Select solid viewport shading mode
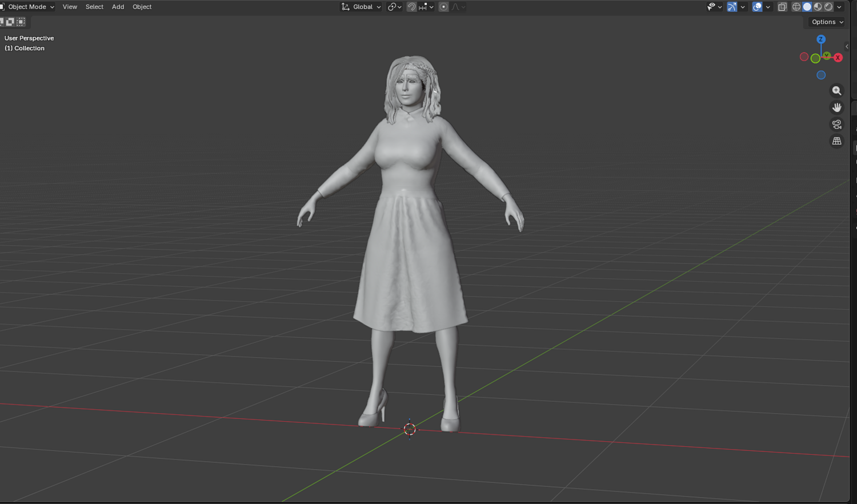This screenshot has width=857, height=504. click(x=807, y=7)
